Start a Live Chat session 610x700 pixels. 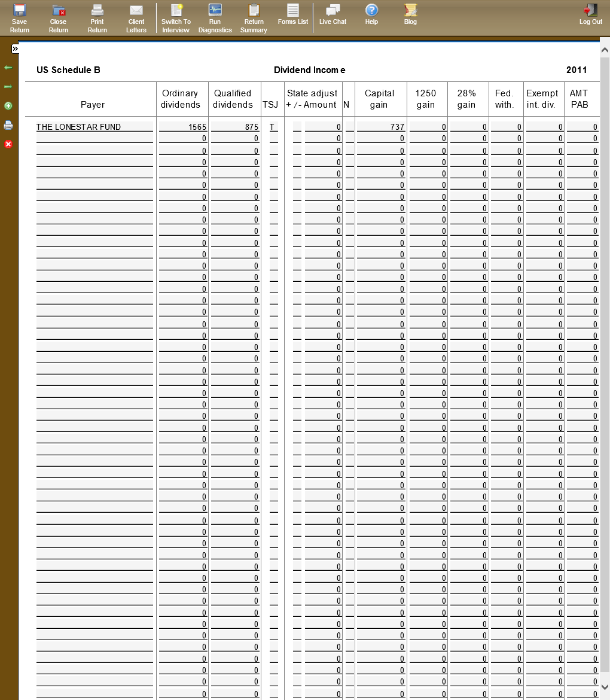click(x=333, y=14)
